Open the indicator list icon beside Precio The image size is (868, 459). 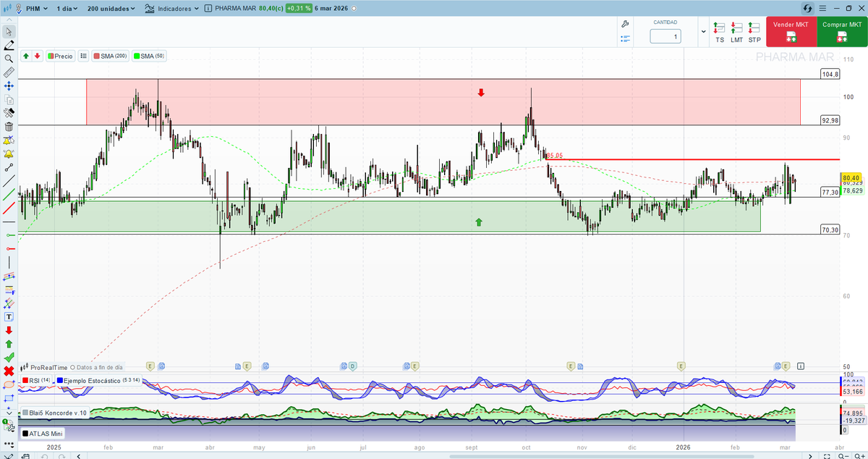[83, 56]
